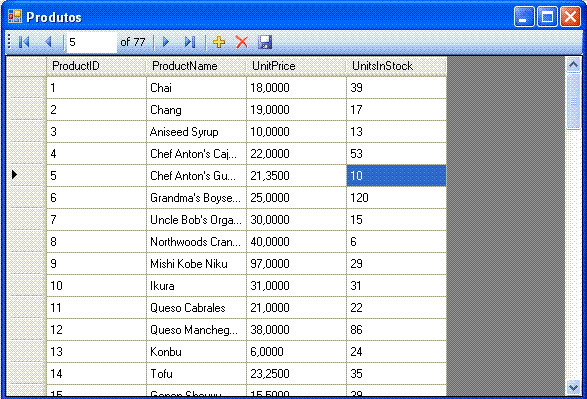Click the units in stock cell '86'
The height and width of the screenshot is (399, 587).
point(396,330)
